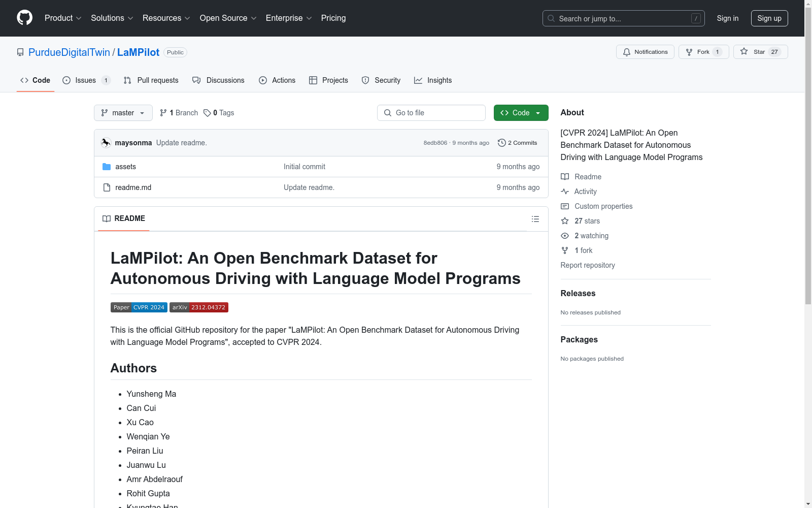Open the Product dropdown menu
This screenshot has width=812, height=508.
[63, 18]
